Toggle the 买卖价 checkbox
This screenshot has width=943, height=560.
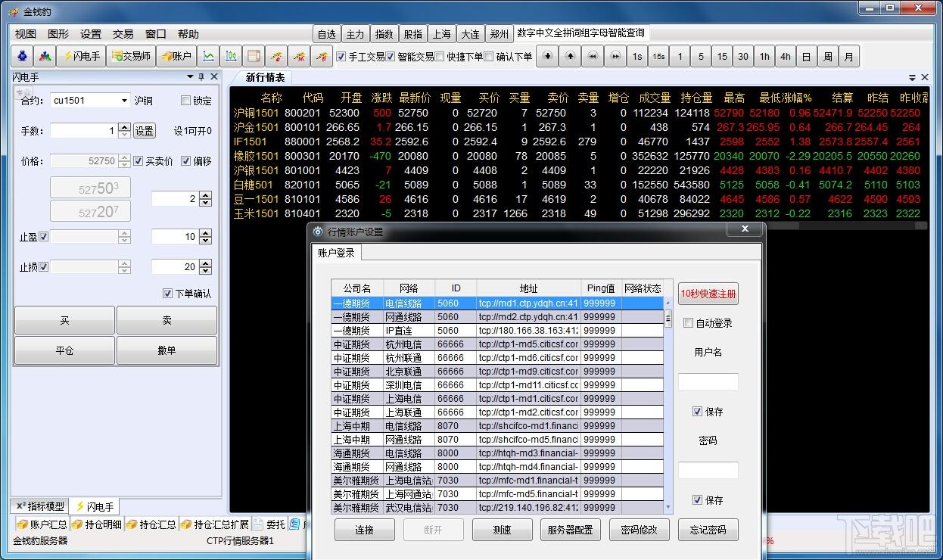[x=138, y=161]
